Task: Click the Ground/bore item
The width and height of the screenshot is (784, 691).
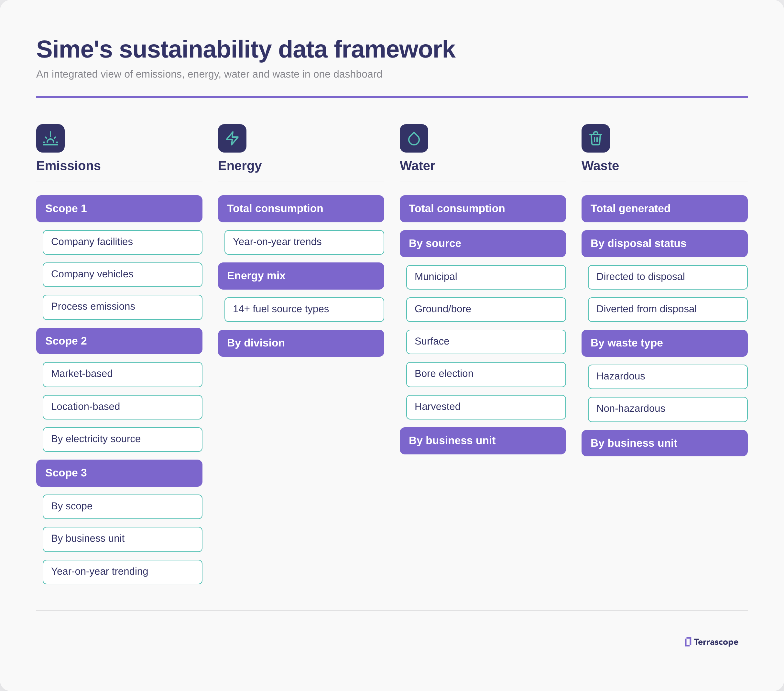Action: pos(485,309)
